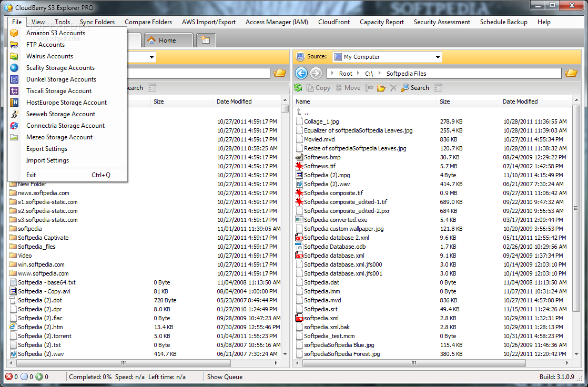Viewport: 588px width, 387px height.
Task: Select Collage_1.jpg in right pane
Action: 321,121
